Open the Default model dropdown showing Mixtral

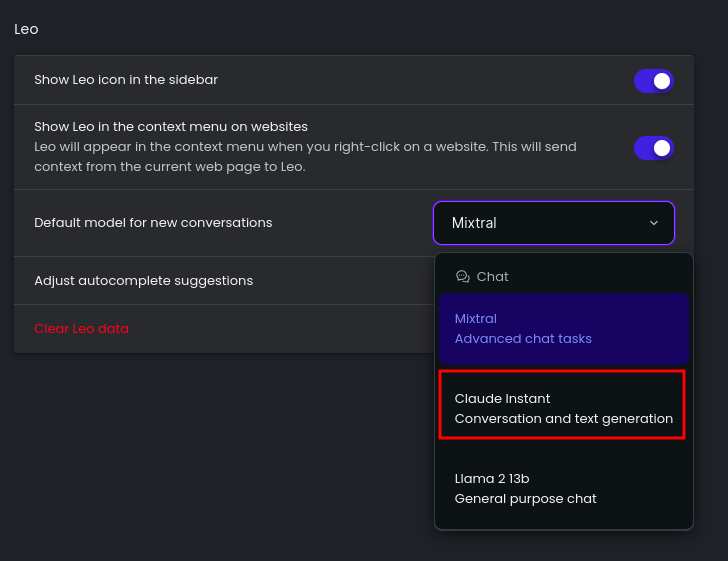553,223
